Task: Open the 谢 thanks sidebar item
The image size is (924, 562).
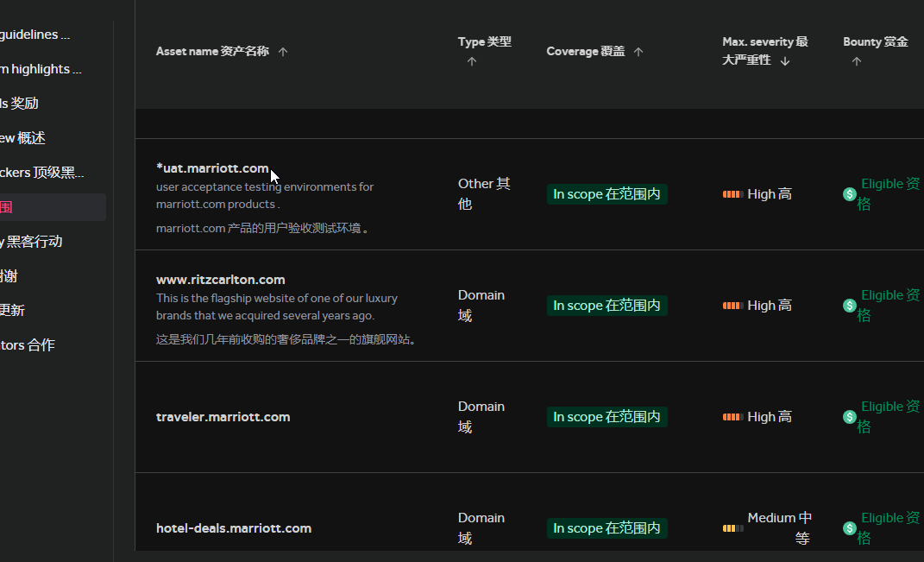Action: (x=9, y=276)
